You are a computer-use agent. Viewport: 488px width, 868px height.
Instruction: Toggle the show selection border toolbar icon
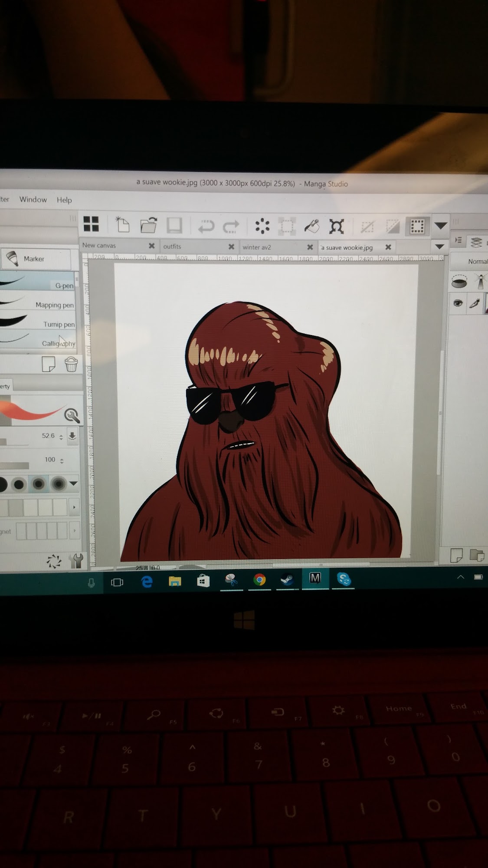point(417,227)
